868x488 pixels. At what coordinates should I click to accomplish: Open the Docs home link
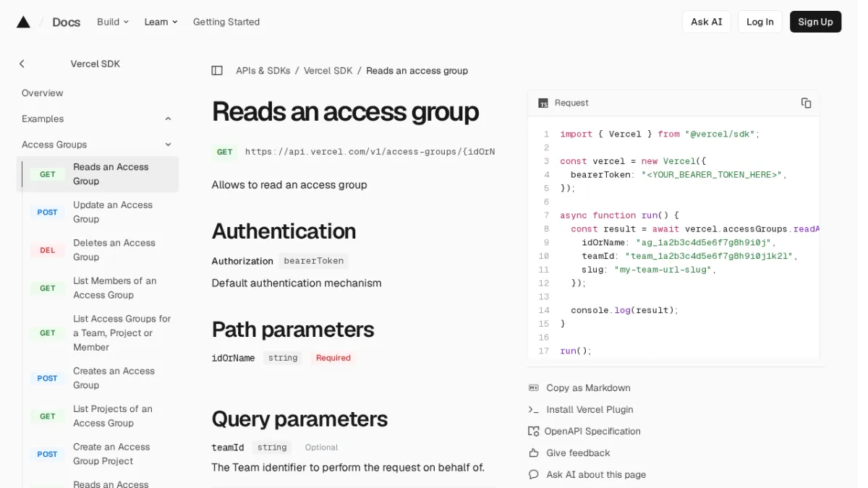click(67, 22)
